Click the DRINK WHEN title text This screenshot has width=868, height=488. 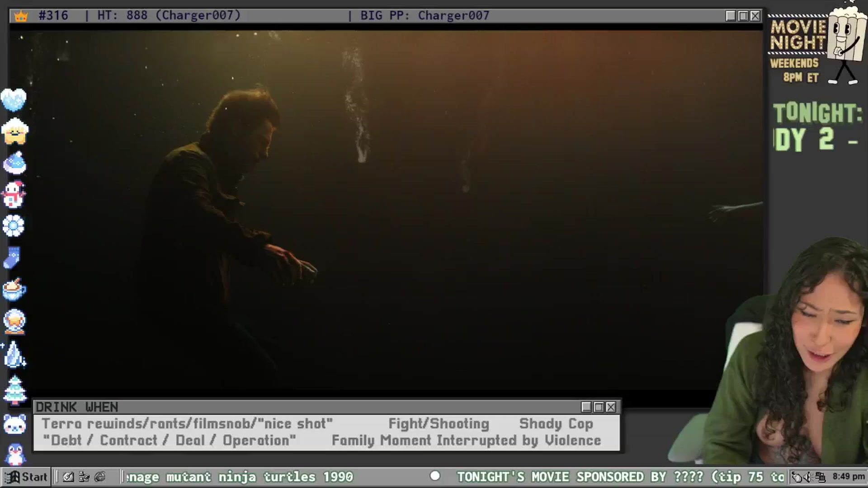77,407
